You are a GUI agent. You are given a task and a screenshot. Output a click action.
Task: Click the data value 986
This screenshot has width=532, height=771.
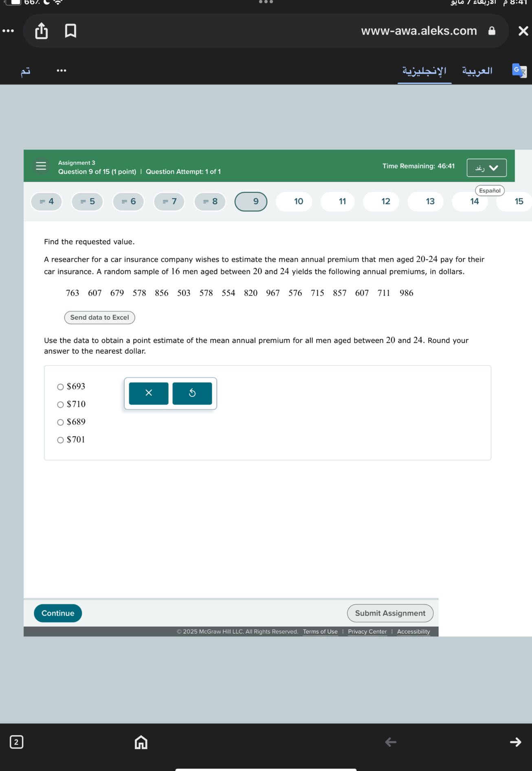tap(407, 293)
